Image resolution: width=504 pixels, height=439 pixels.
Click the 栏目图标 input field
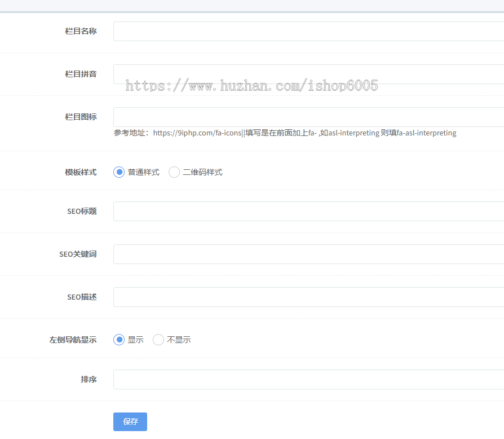[308, 117]
